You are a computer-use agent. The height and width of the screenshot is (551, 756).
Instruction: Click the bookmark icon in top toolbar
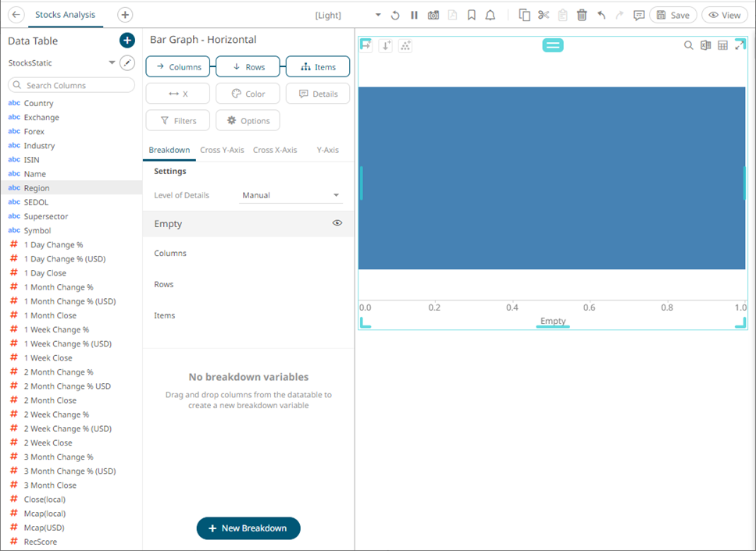click(472, 15)
